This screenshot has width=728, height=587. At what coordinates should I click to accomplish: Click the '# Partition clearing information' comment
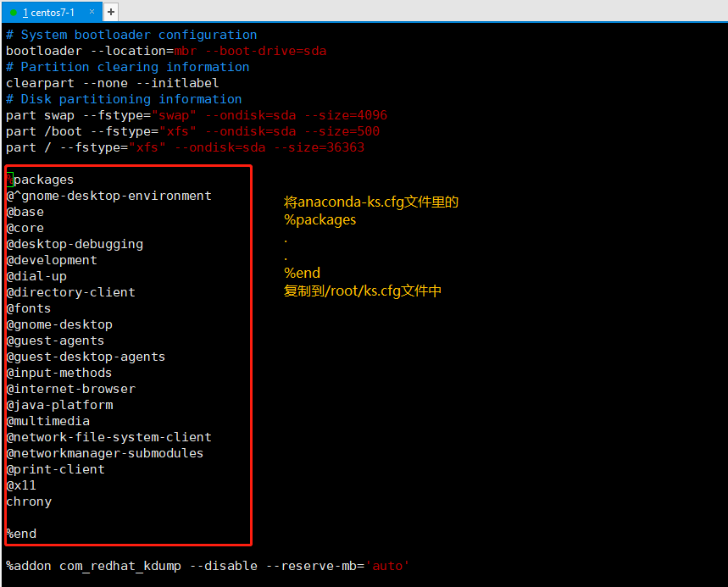point(128,67)
